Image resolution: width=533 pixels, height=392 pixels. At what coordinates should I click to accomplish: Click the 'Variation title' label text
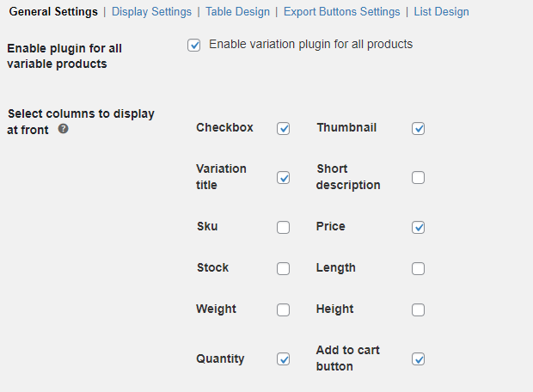[221, 177]
